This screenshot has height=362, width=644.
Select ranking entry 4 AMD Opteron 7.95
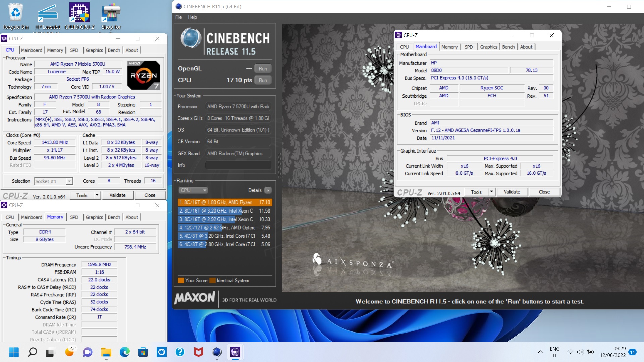(225, 228)
